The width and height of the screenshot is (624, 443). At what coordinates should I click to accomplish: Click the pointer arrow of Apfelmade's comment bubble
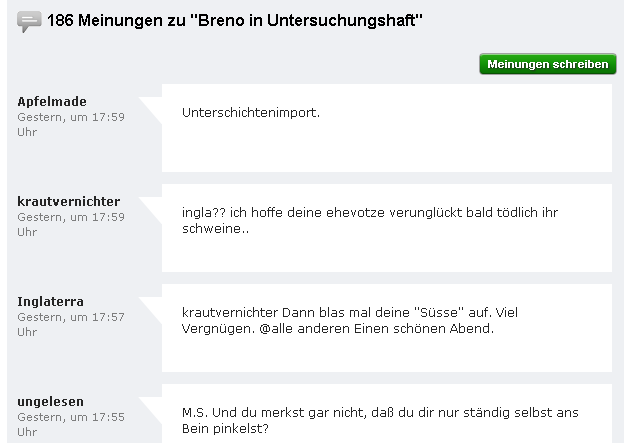[x=152, y=109]
